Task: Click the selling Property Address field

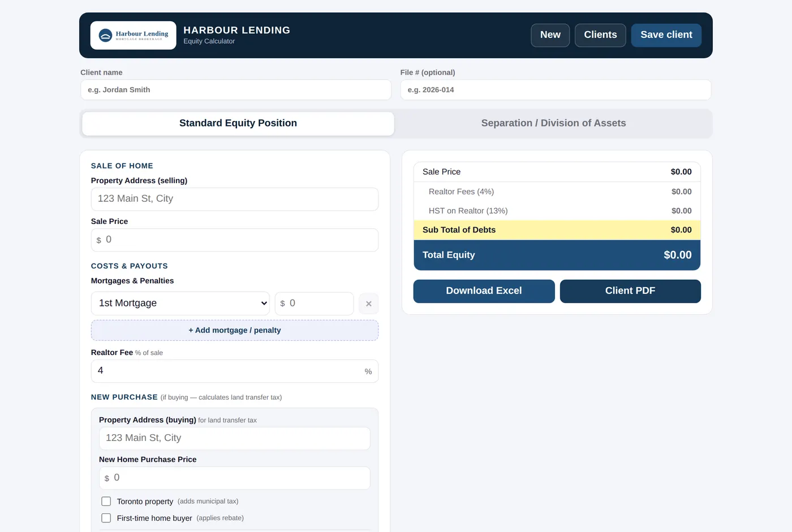Action: click(235, 199)
